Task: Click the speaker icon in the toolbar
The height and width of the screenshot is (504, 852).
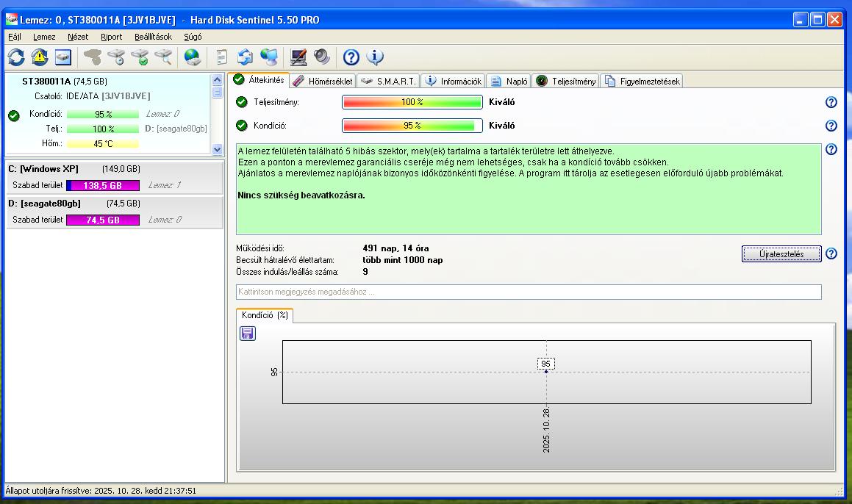Action: coord(322,57)
